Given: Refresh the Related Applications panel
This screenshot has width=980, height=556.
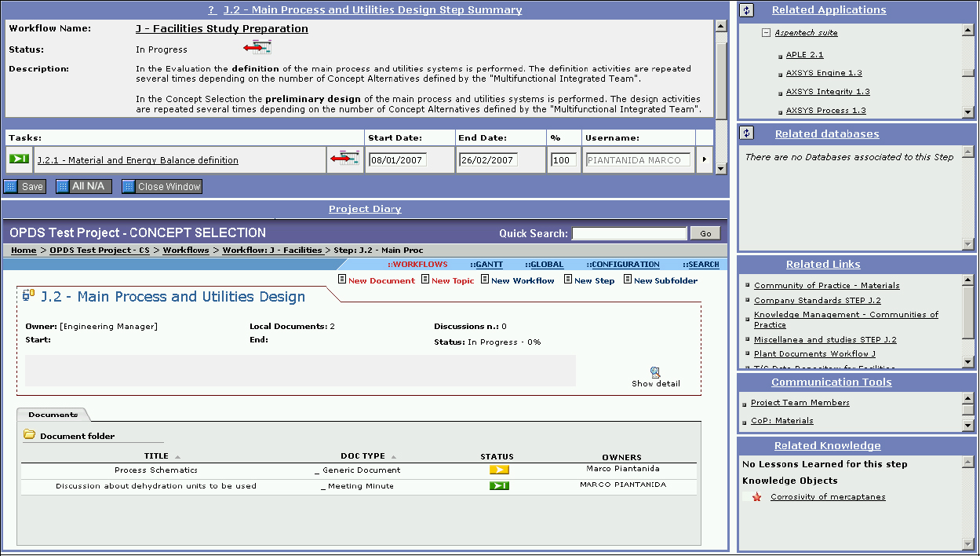Looking at the screenshot, I should (x=746, y=9).
